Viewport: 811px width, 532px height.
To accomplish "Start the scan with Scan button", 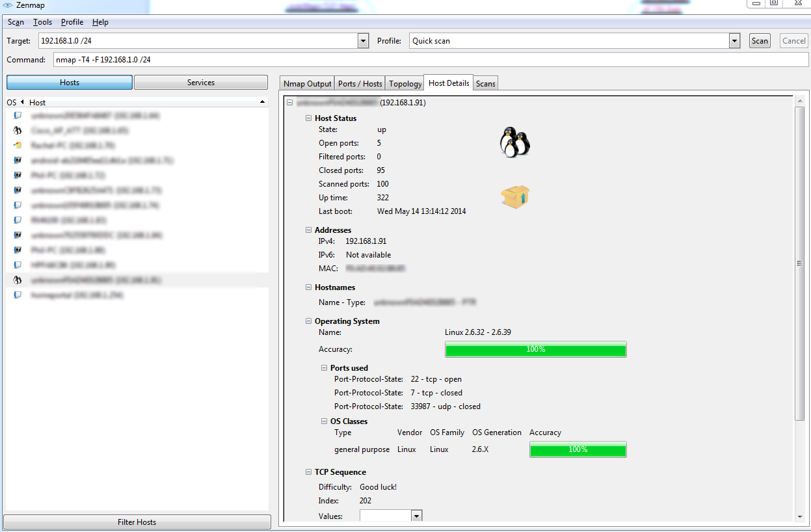I will [x=760, y=41].
